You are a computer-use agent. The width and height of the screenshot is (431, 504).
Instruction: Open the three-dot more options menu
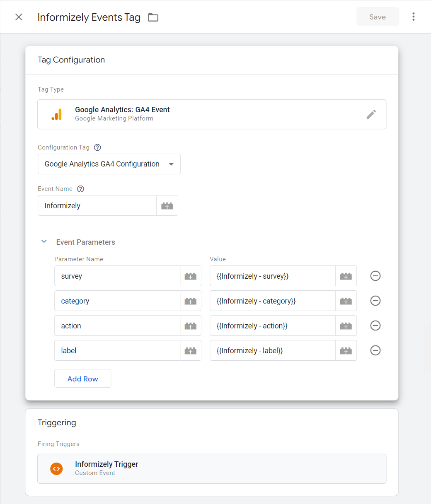413,17
